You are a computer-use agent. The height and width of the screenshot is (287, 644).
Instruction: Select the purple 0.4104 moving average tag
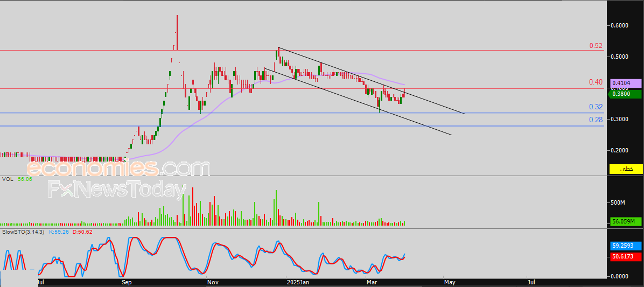(626, 83)
